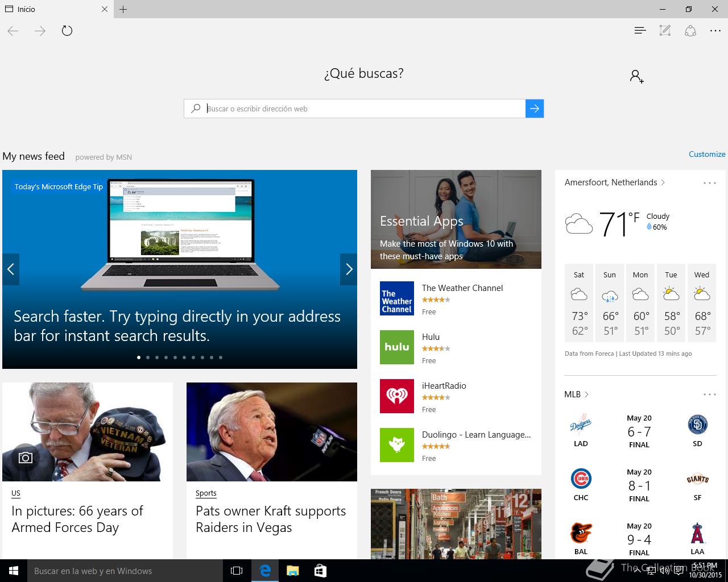The width and height of the screenshot is (728, 582).
Task: Click the Cubs team logo
Action: [x=581, y=479]
